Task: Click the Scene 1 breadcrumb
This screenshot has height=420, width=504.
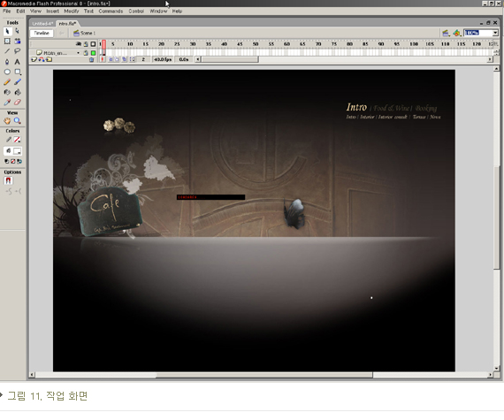Action: point(85,33)
